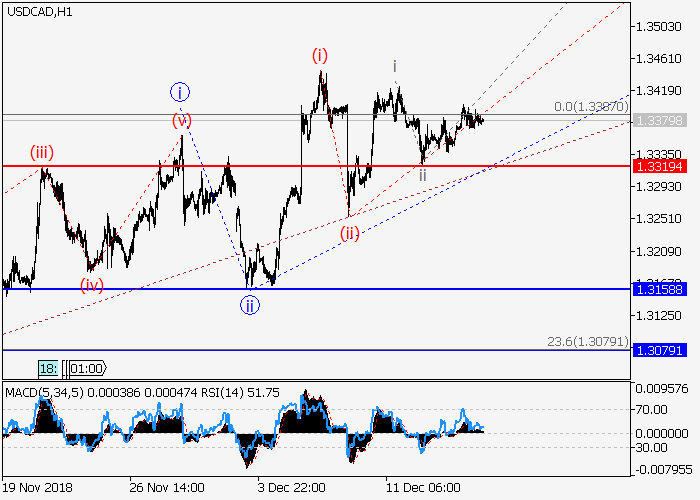Click the red (v) wave label
The width and height of the screenshot is (700, 500).
point(181,121)
